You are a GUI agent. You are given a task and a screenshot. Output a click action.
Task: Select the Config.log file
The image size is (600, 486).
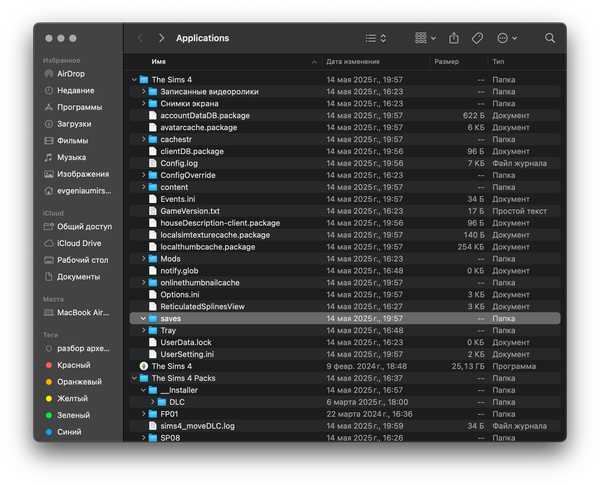345,163
